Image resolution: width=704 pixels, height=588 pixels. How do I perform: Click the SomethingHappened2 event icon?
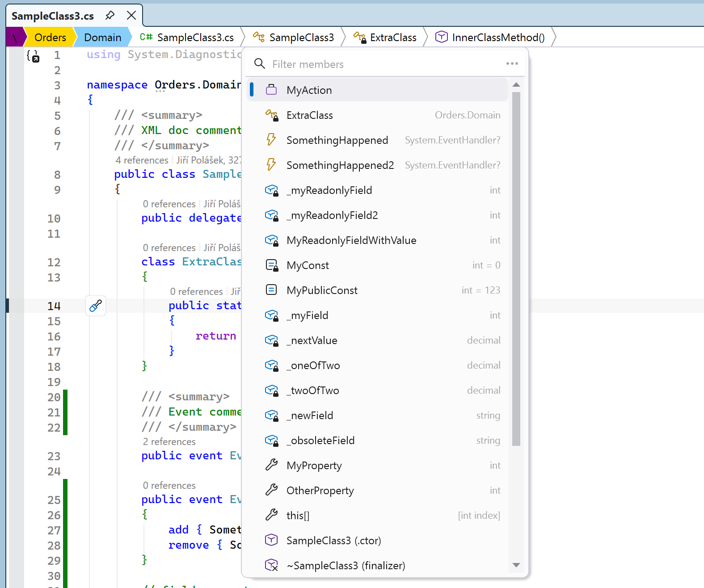click(x=271, y=165)
